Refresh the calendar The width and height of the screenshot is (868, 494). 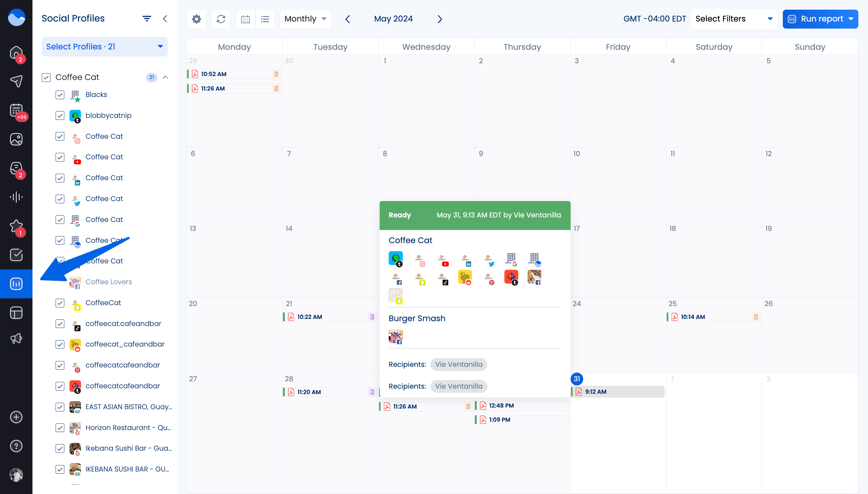tap(221, 19)
